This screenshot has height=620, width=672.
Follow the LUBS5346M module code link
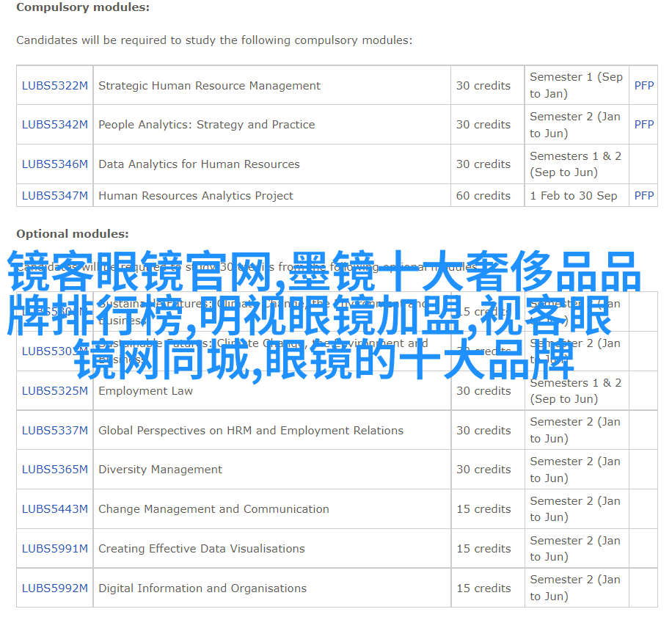55,164
